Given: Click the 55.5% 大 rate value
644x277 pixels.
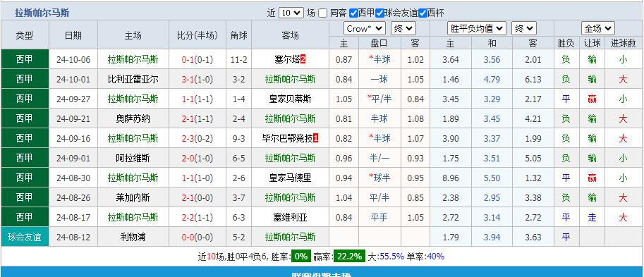Looking at the screenshot, I should [391, 257].
